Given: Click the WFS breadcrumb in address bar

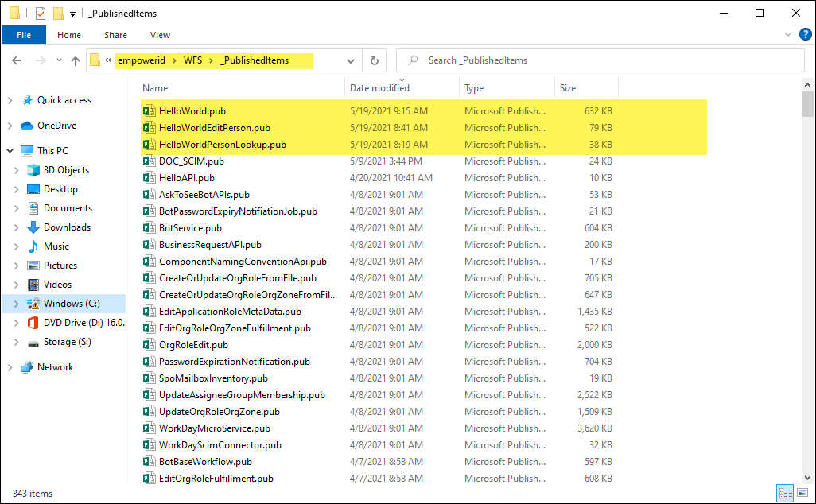Looking at the screenshot, I should click(192, 60).
